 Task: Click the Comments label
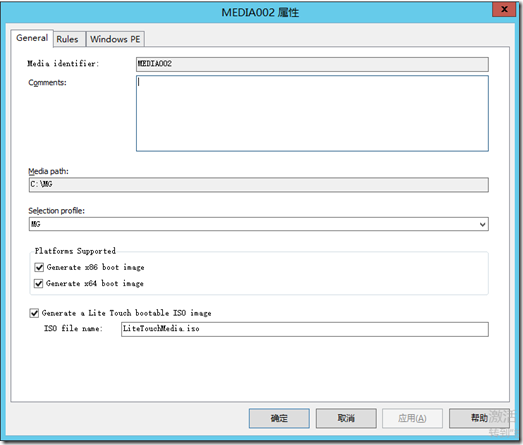point(47,82)
